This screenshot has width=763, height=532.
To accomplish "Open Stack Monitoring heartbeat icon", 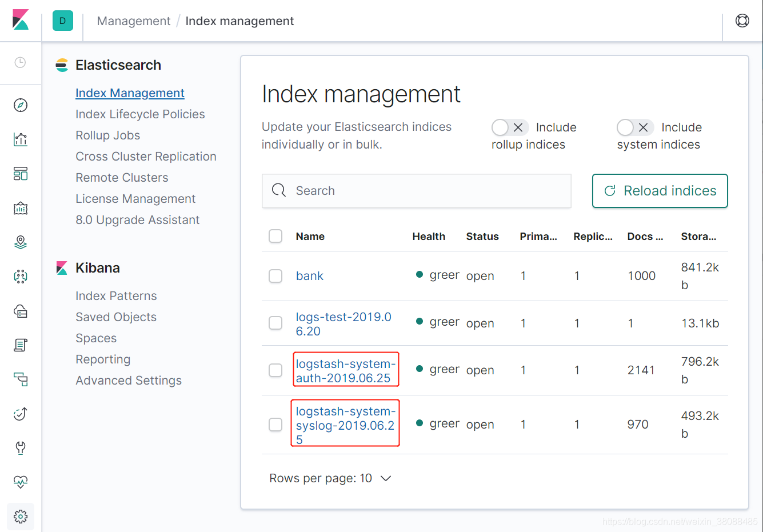I will point(21,482).
